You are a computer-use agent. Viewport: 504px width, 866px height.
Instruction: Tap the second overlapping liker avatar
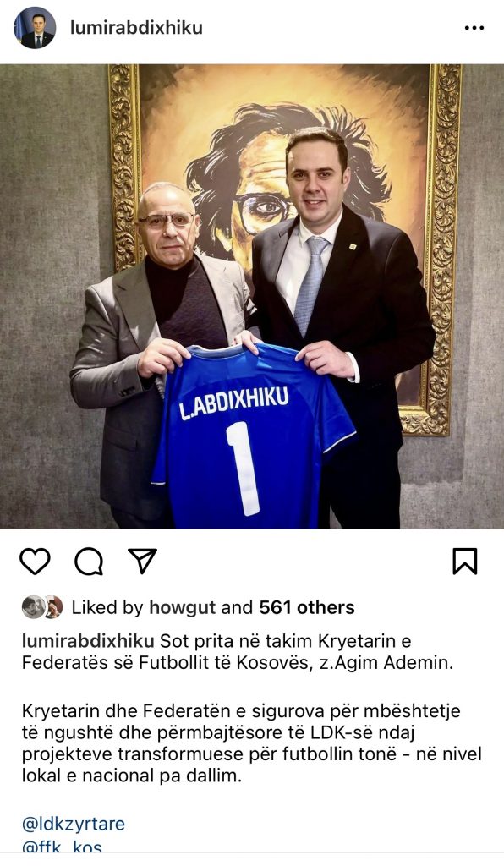pyautogui.click(x=53, y=607)
